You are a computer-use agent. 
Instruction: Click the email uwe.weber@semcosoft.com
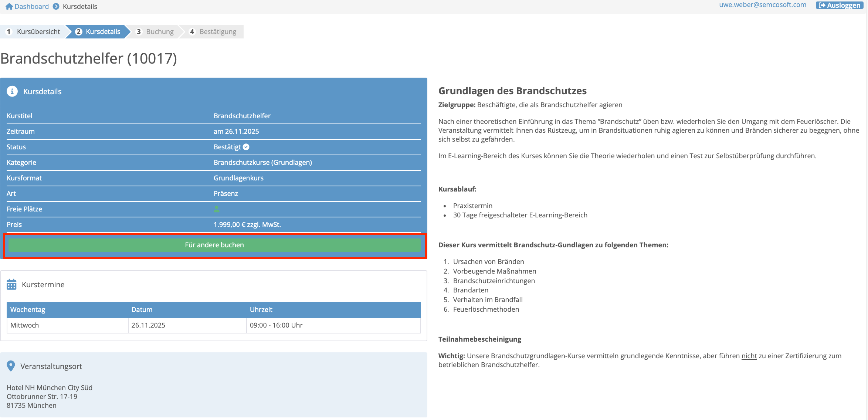[x=763, y=5]
